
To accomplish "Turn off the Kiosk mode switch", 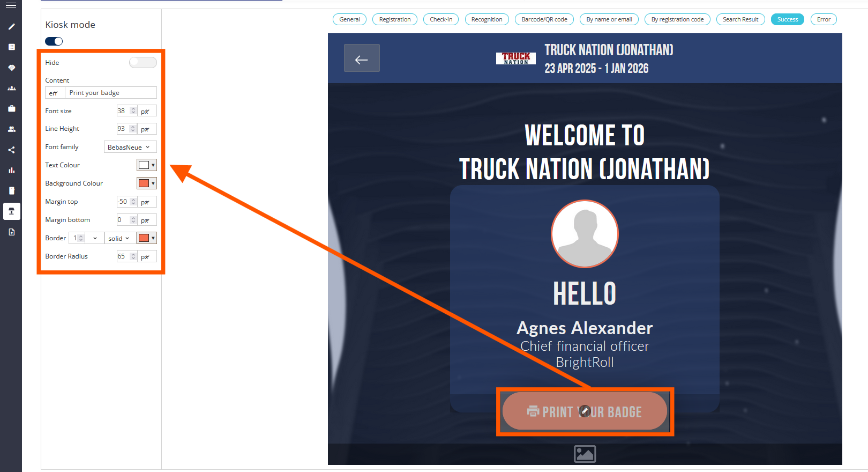I will coord(54,41).
